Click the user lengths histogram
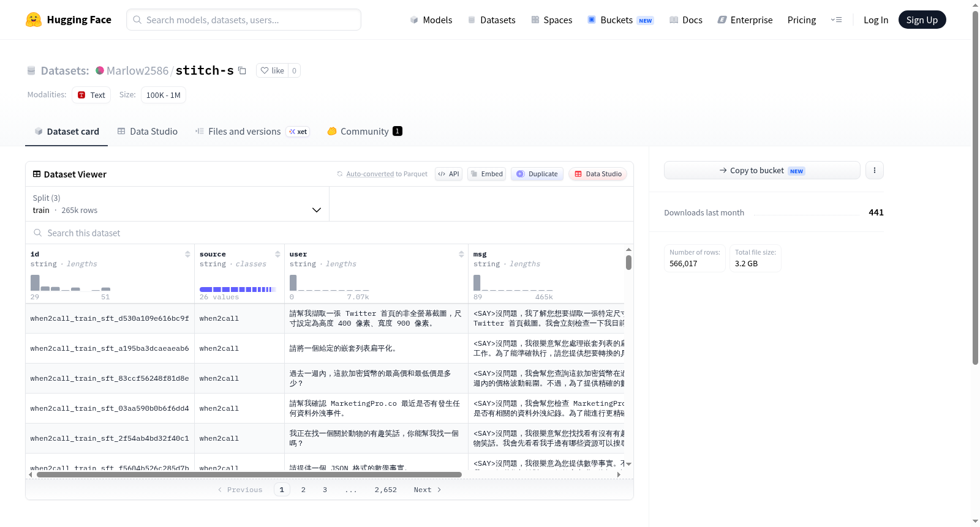Screen dimensions: 980x527 point(330,283)
